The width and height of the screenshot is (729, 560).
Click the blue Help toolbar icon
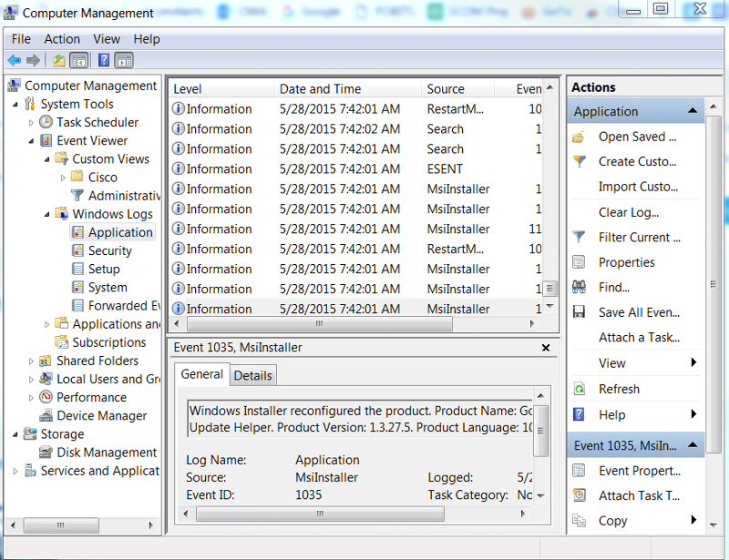(104, 60)
